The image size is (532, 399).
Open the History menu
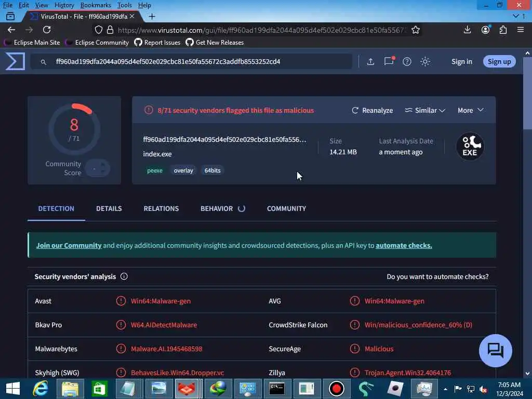pos(64,5)
